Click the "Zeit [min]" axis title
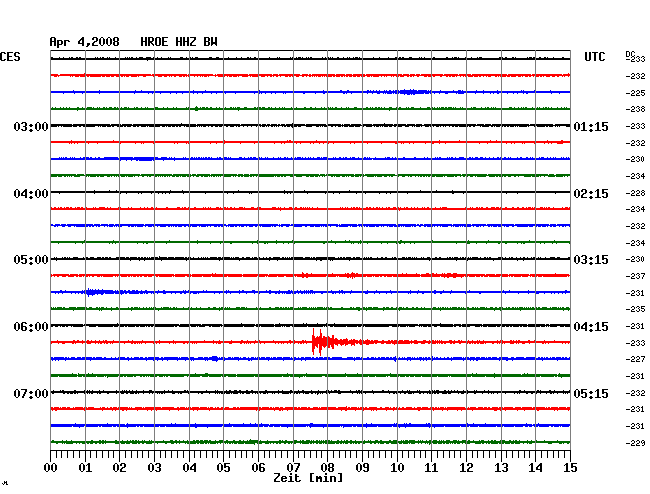Viewport: 650px width, 494px height. pos(308,478)
